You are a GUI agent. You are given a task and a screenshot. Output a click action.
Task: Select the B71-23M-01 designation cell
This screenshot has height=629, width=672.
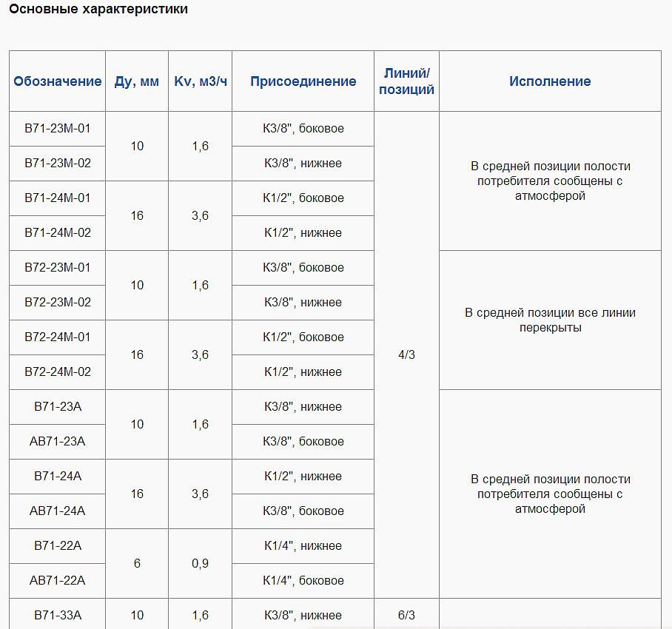[x=56, y=129]
